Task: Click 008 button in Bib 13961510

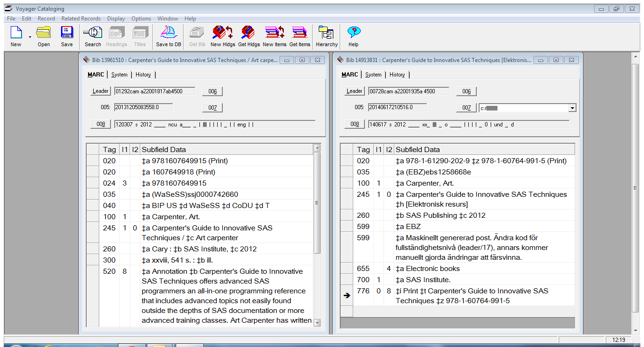Action: pos(101,124)
